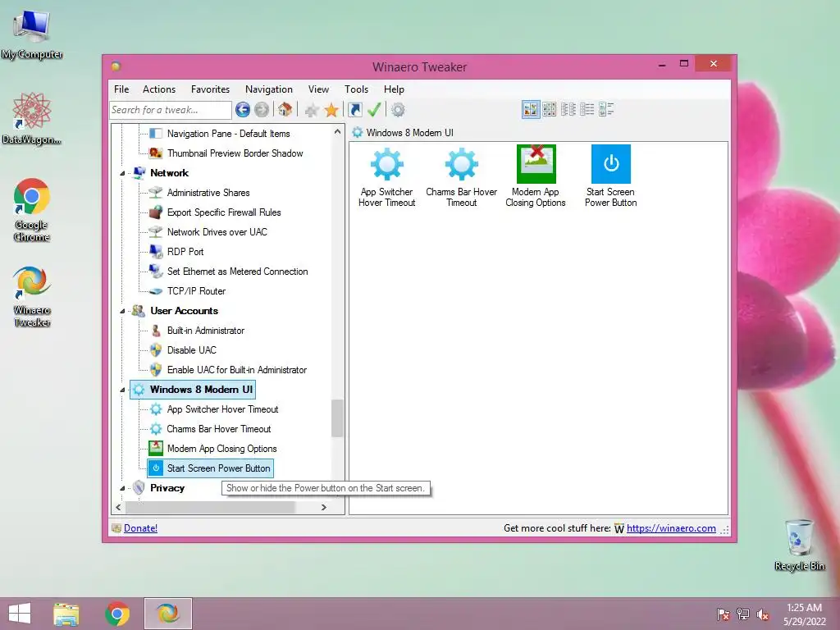Click the tree's vertical scrollbar thumb
The height and width of the screenshot is (630, 840).
(337, 418)
